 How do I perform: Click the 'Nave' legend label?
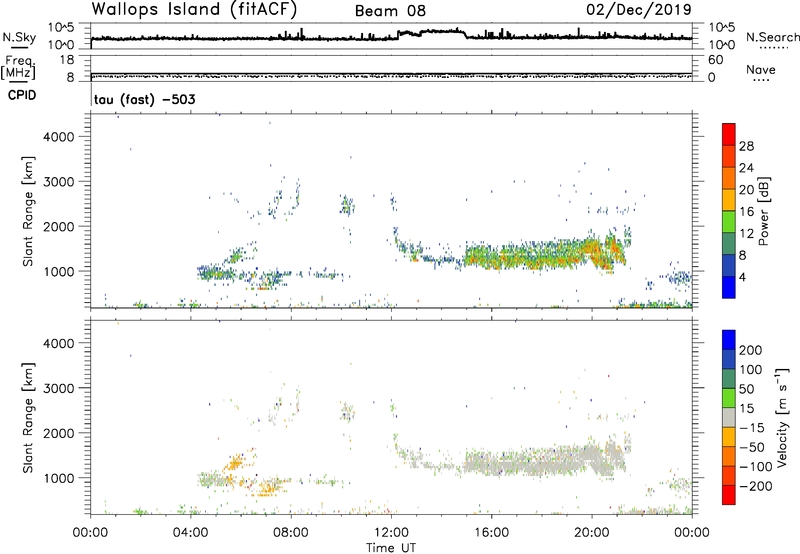pos(761,69)
